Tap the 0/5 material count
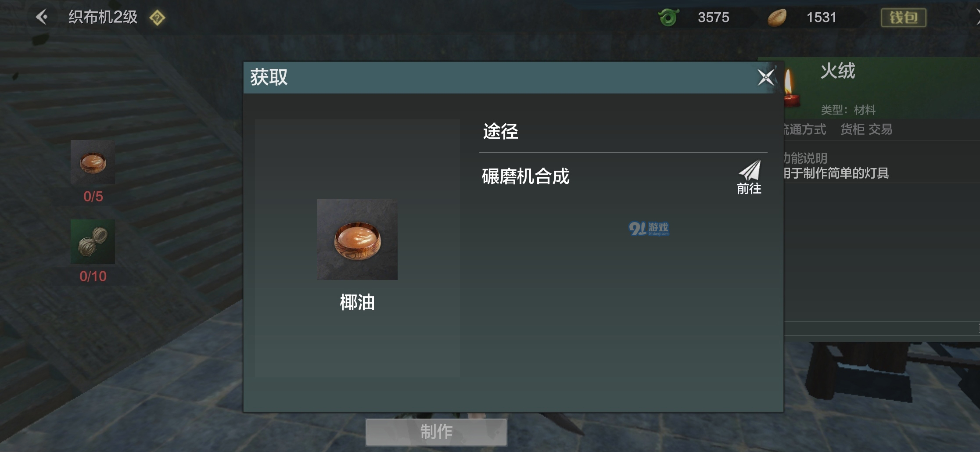 tap(93, 196)
